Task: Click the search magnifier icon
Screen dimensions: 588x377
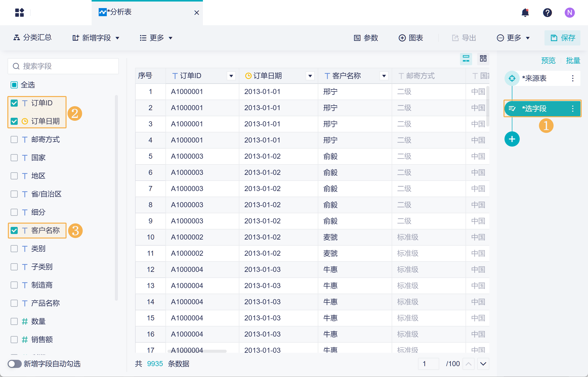Action: pos(16,66)
